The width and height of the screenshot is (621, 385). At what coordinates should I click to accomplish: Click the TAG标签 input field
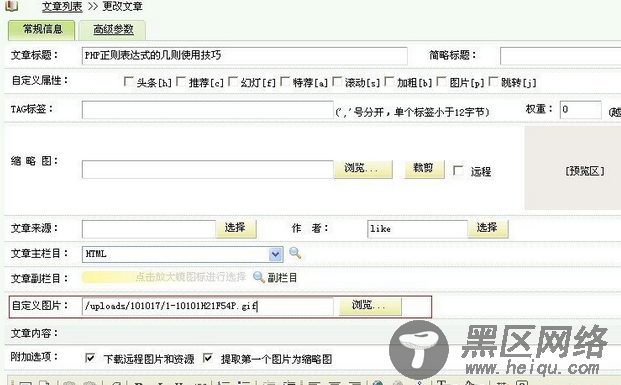point(208,110)
